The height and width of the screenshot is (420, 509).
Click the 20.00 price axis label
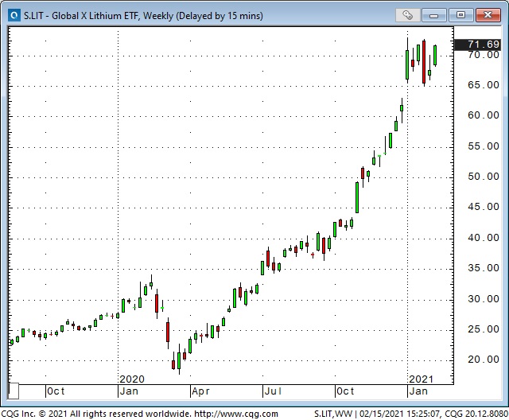pyautogui.click(x=484, y=360)
